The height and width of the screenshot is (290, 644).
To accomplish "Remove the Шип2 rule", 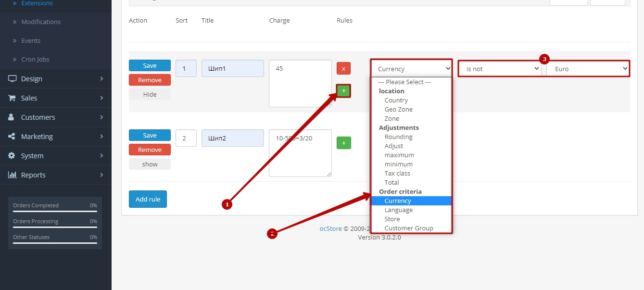I will point(150,150).
